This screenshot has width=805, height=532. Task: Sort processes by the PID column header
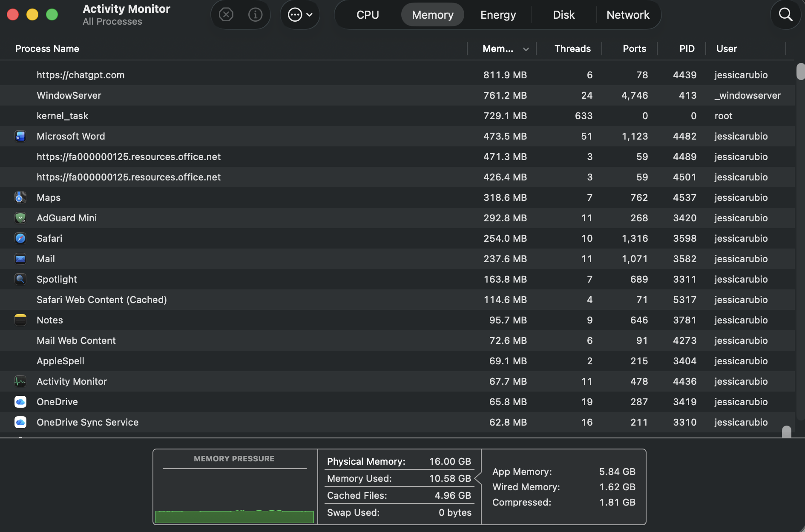pyautogui.click(x=686, y=49)
